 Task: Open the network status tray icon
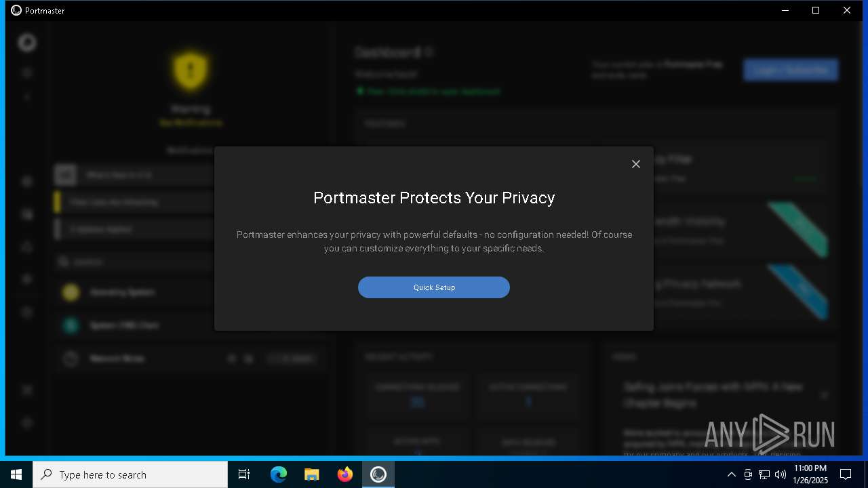click(764, 474)
